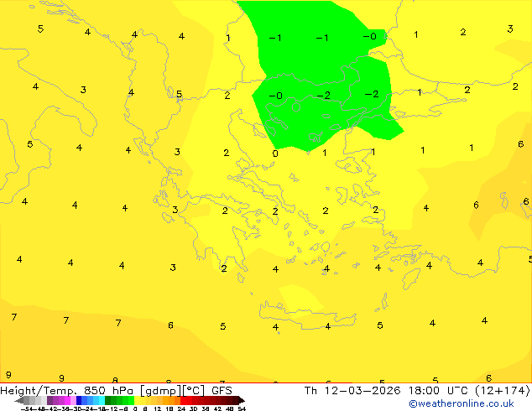532x411 pixels.
Task: Click the GFS model label in the title
Action: tap(222, 391)
